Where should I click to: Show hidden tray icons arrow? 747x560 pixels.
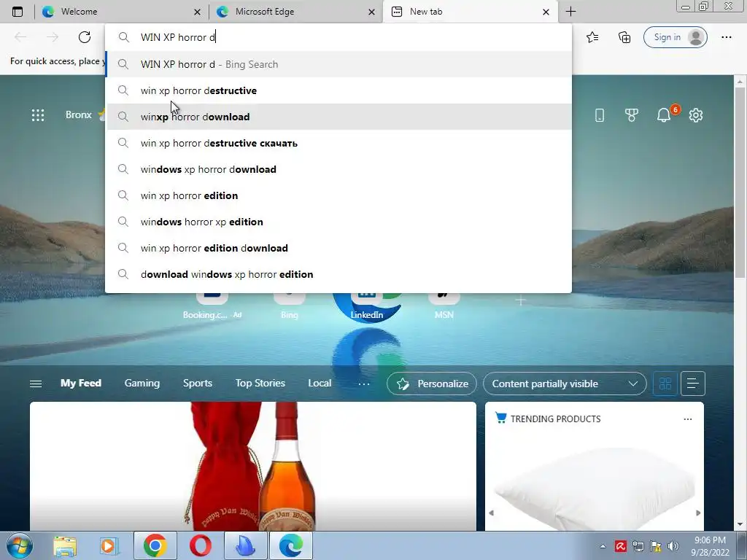(603, 547)
